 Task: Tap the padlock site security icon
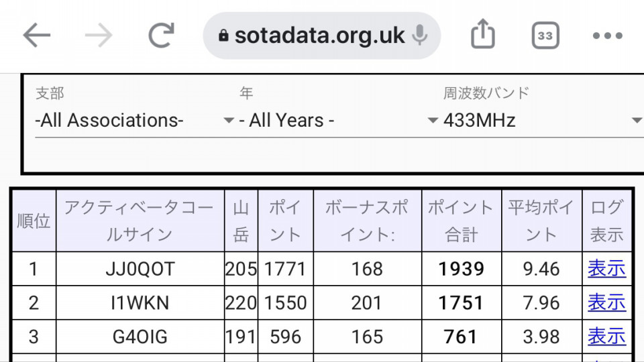[223, 36]
